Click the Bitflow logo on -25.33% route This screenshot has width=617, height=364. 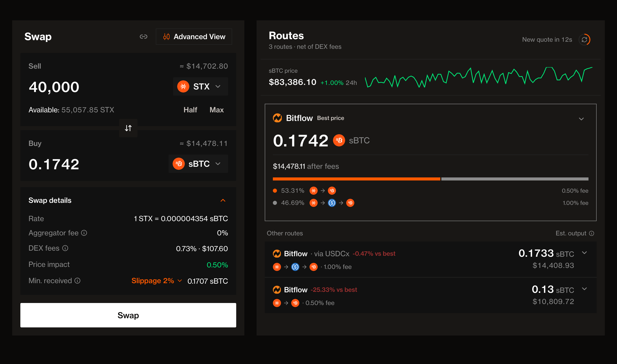[x=277, y=290]
